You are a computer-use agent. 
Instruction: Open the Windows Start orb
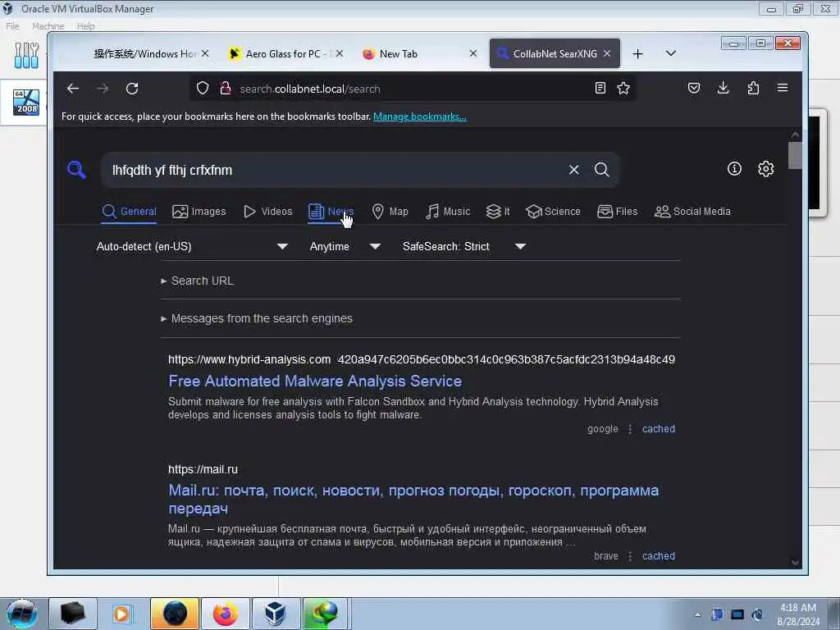tap(21, 614)
